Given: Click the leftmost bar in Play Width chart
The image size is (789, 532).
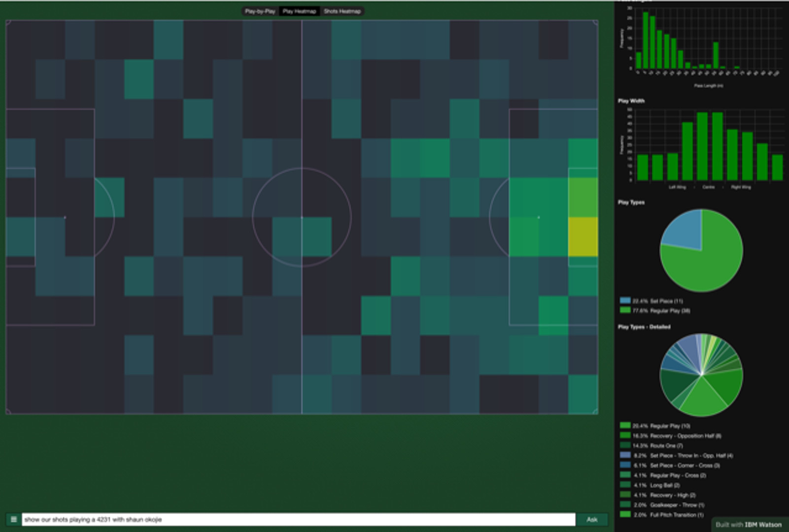Looking at the screenshot, I should pos(642,167).
